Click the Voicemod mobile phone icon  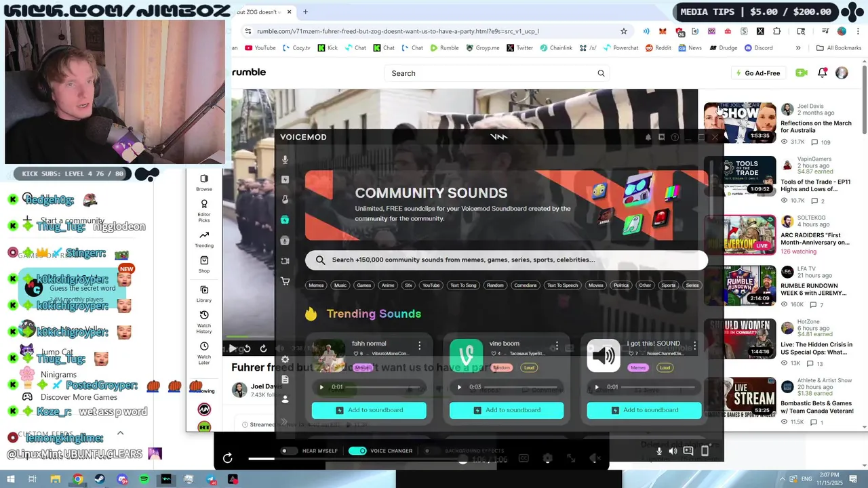(x=705, y=451)
